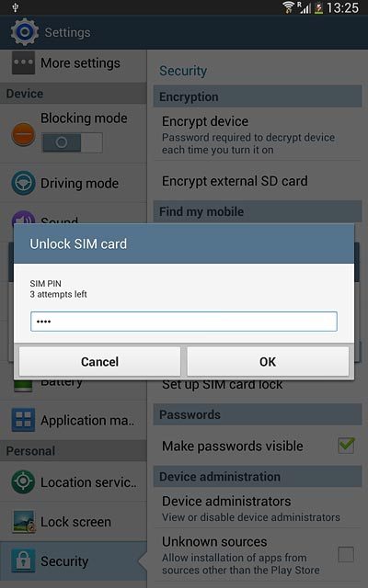Screen dimensions: 368x588
Task: Click Cancel in Unlock SIM card dialog
Action: coord(100,361)
